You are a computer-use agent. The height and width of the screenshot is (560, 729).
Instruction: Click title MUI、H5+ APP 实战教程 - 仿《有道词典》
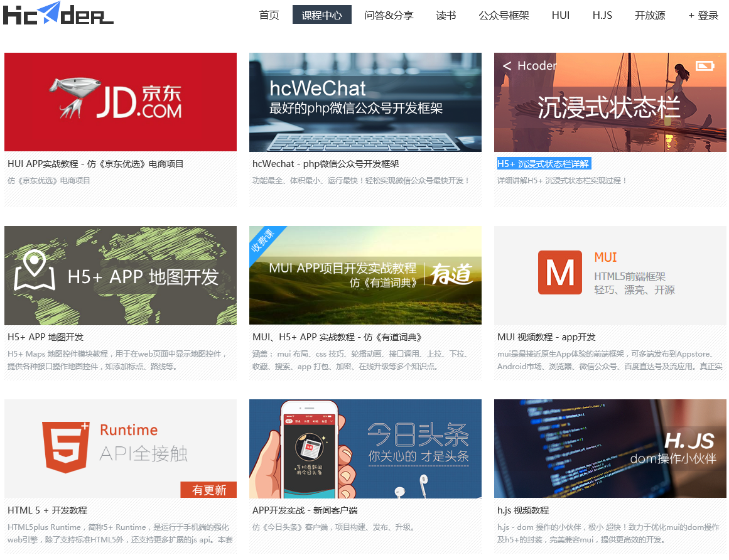click(337, 337)
